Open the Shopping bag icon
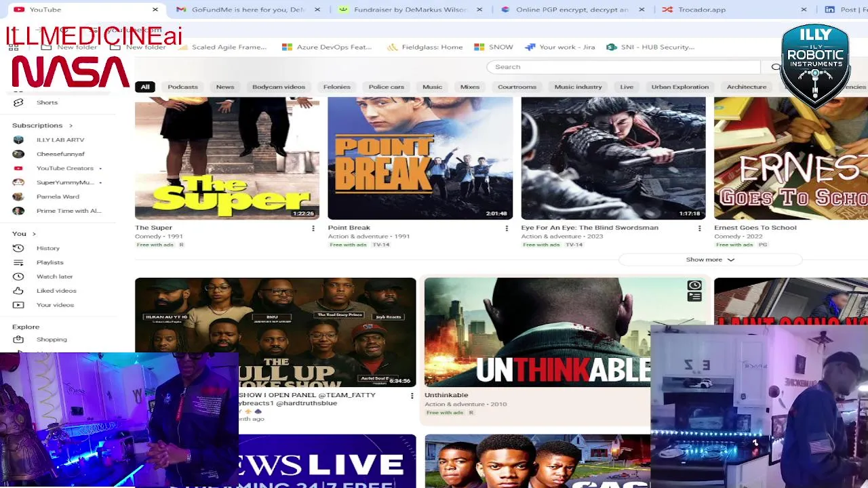 [18, 340]
